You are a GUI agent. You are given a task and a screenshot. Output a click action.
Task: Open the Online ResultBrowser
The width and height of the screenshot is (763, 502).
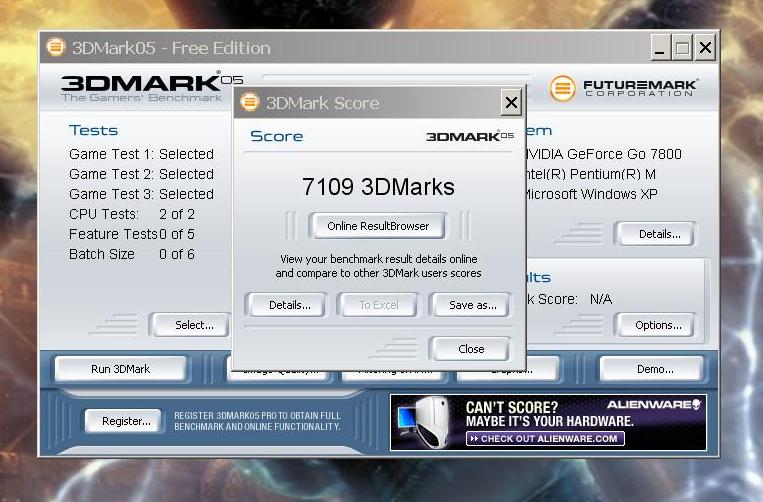point(378,226)
